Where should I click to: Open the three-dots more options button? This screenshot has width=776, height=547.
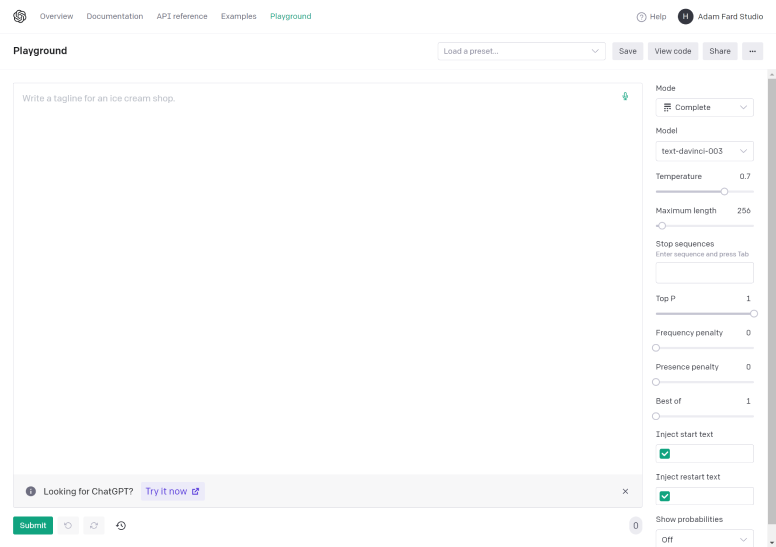point(752,51)
